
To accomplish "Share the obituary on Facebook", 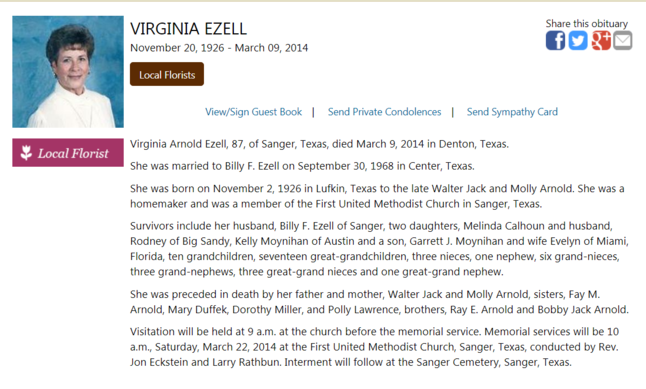I will click(x=555, y=41).
